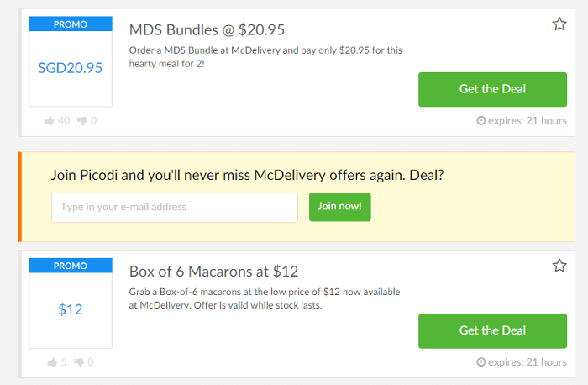Viewport: 588px width, 385px height.
Task: Click the Join Picodi banner heading
Action: (248, 175)
